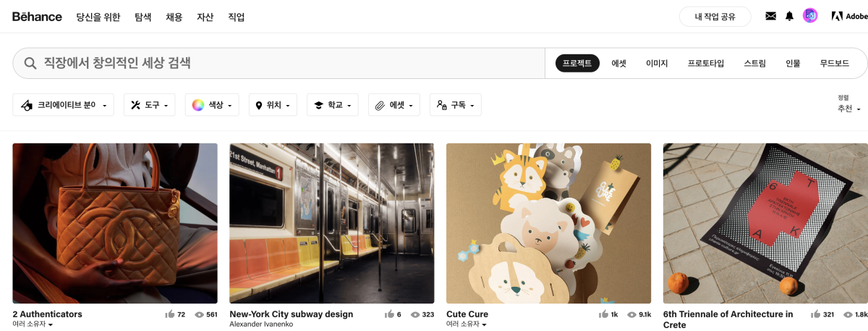Expand 여러 소유자 under Cute Cure
The width and height of the screenshot is (868, 331).
467,324
